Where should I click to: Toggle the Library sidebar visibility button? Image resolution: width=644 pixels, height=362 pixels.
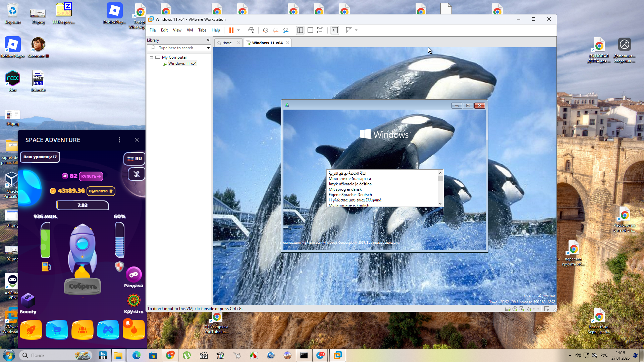[x=300, y=30]
